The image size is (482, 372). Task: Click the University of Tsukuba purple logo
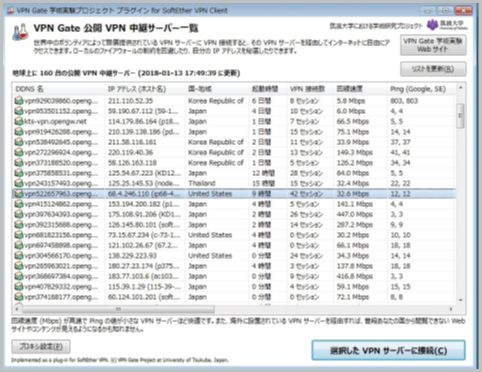point(432,25)
